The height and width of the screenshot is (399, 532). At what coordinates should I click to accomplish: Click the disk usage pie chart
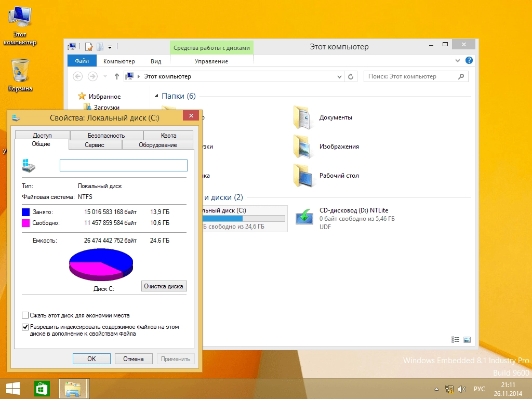point(101,264)
